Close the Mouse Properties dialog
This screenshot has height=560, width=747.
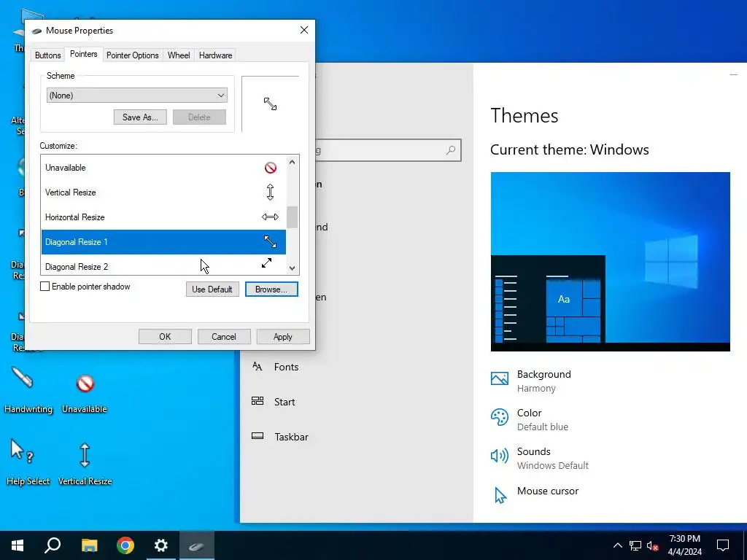[x=304, y=30]
